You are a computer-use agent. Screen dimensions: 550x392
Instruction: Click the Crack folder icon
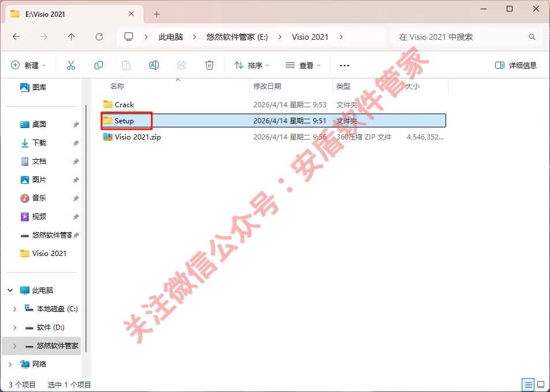(108, 104)
